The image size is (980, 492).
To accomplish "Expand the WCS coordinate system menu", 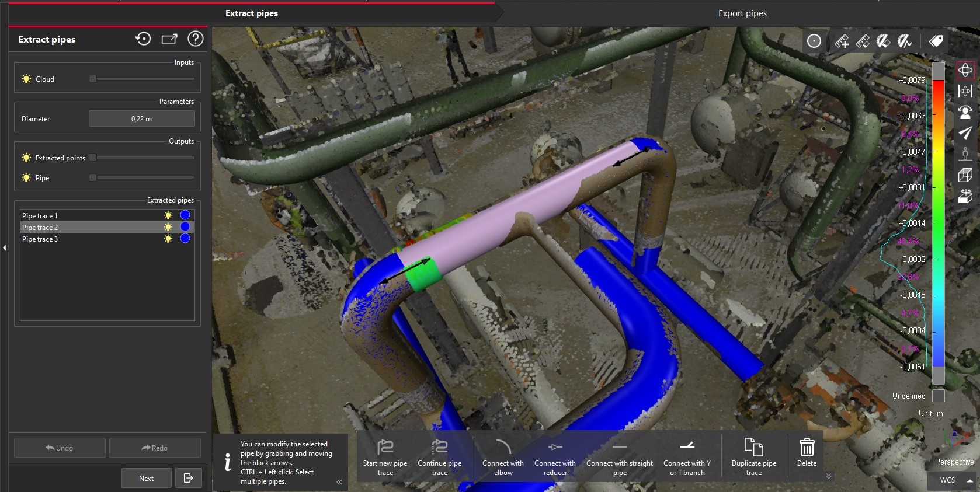I will point(969,480).
